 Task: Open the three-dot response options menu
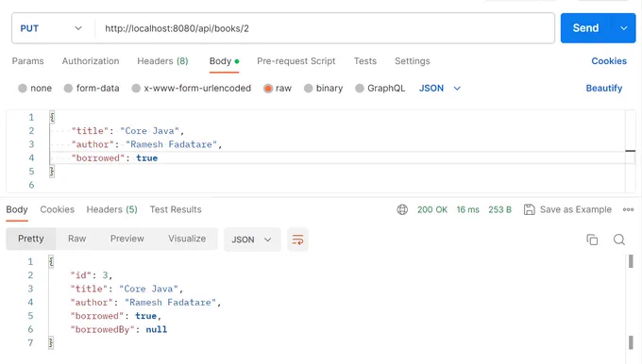[628, 209]
